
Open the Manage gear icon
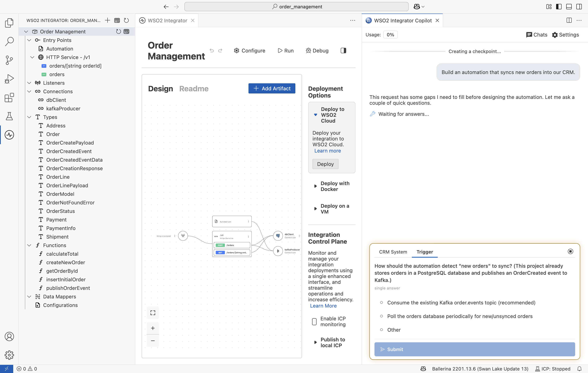pyautogui.click(x=9, y=355)
